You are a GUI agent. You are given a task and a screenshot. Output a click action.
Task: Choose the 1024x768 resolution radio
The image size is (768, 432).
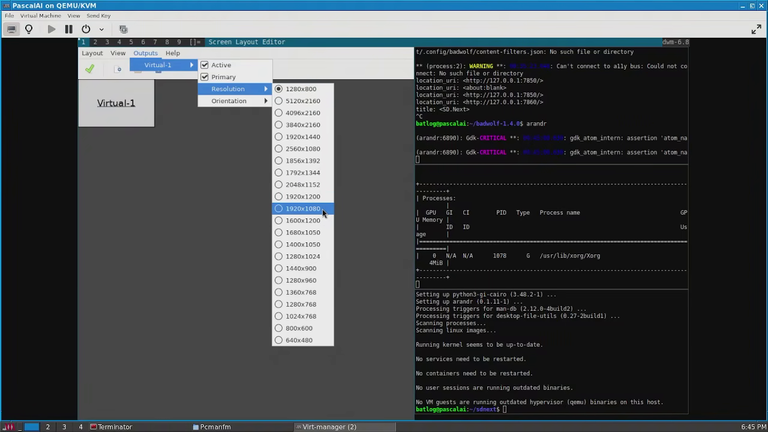pos(303,316)
